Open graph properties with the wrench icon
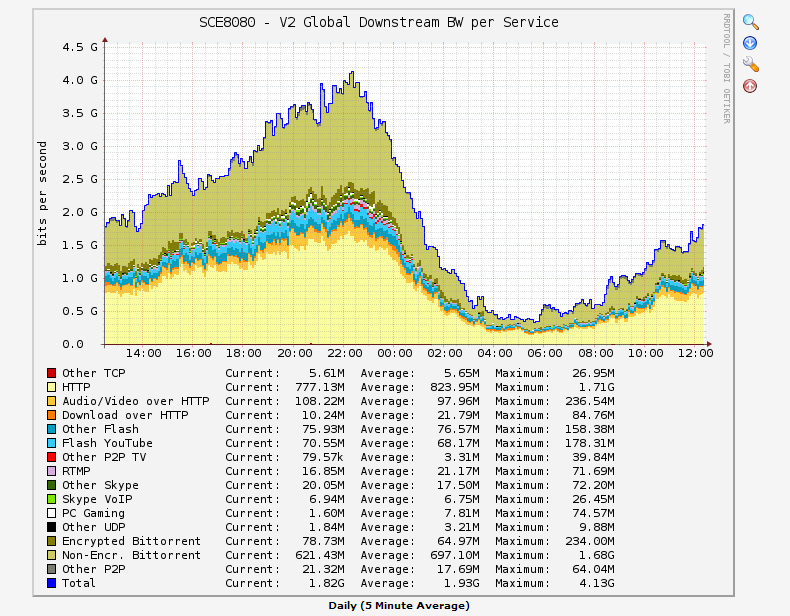 (x=750, y=64)
